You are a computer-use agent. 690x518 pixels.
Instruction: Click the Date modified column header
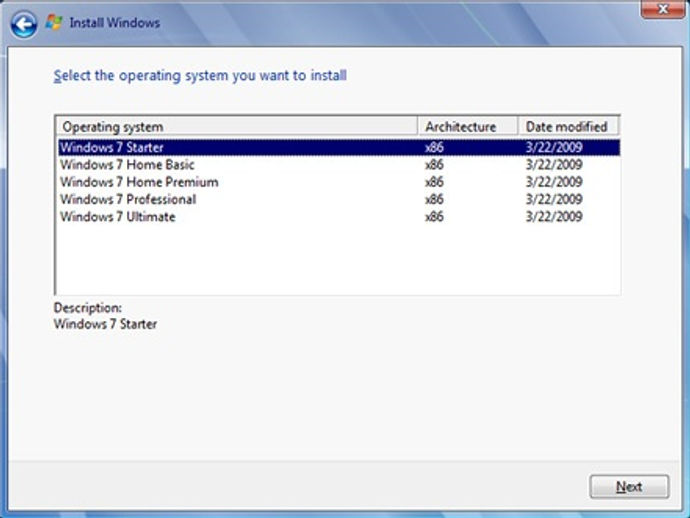pos(569,127)
